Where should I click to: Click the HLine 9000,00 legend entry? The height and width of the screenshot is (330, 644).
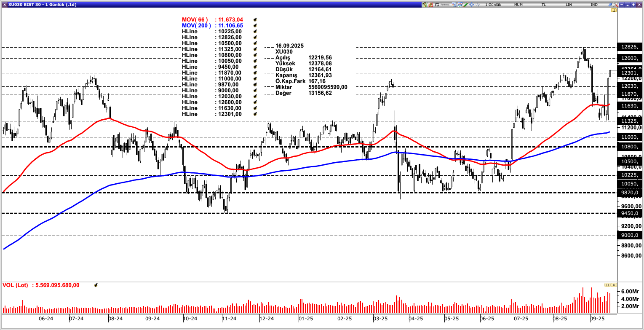pos(210,91)
